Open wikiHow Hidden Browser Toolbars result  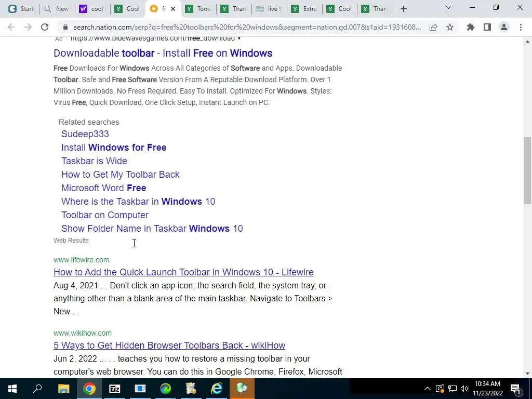pyautogui.click(x=169, y=345)
